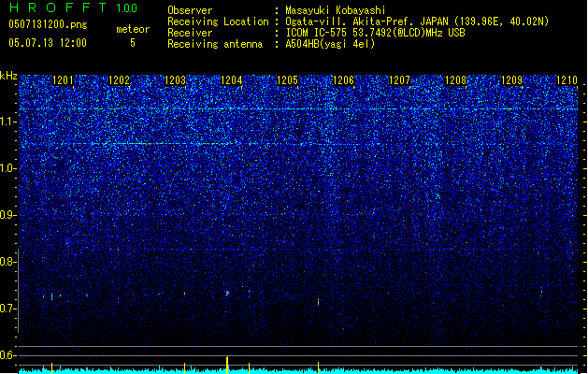The width and height of the screenshot is (588, 374).
Task: Click the 1204 time marker
Action: 232,80
